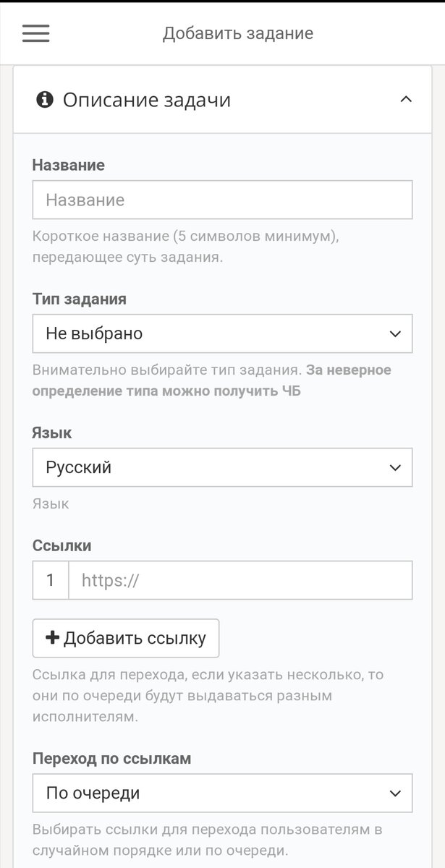
Task: Click the Добавить ссылку button
Action: coord(126,638)
